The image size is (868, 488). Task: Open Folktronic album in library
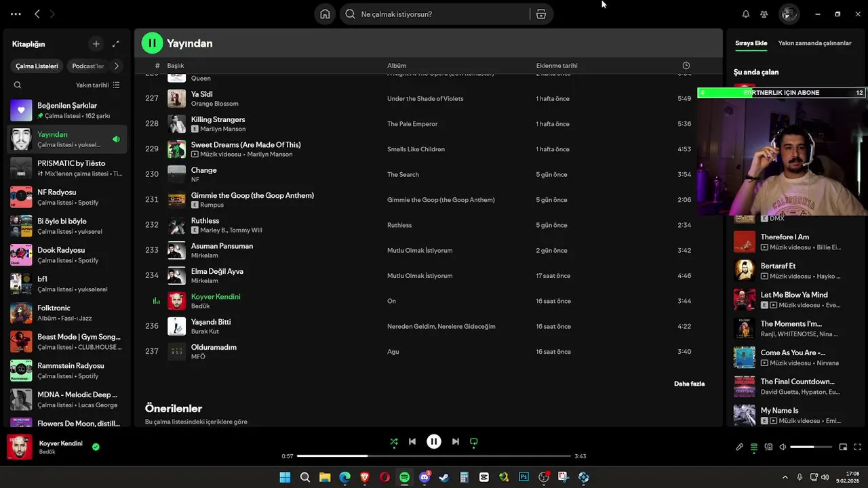click(66, 313)
